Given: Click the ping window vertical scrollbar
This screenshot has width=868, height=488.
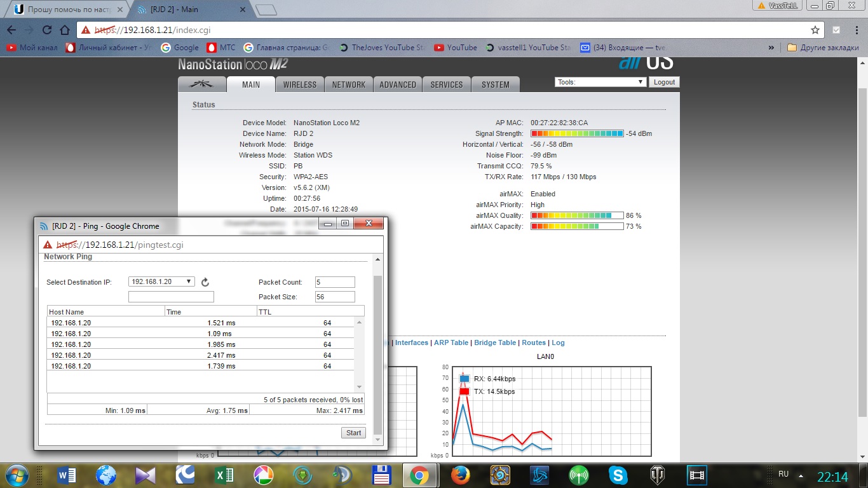Looking at the screenshot, I should point(378,349).
